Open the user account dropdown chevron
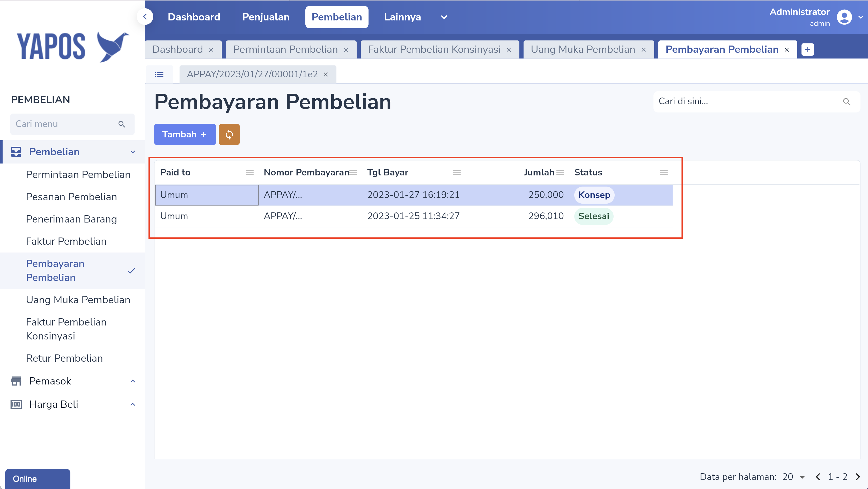 tap(860, 17)
